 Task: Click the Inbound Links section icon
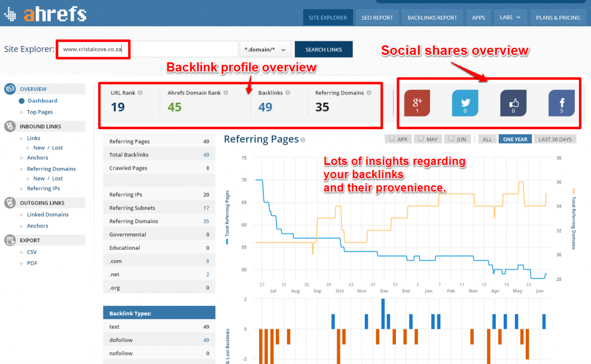click(10, 126)
